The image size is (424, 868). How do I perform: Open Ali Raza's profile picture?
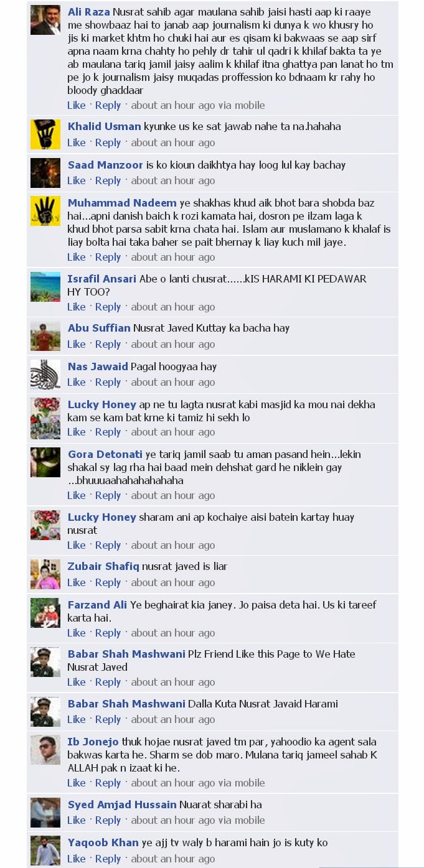point(45,20)
